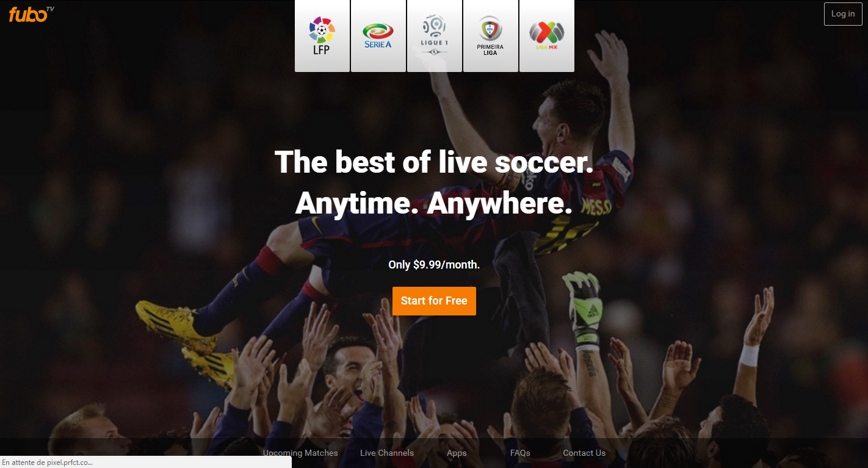Image resolution: width=868 pixels, height=468 pixels.
Task: Click the "Anytime. Anywhere." headline line
Action: point(434,204)
